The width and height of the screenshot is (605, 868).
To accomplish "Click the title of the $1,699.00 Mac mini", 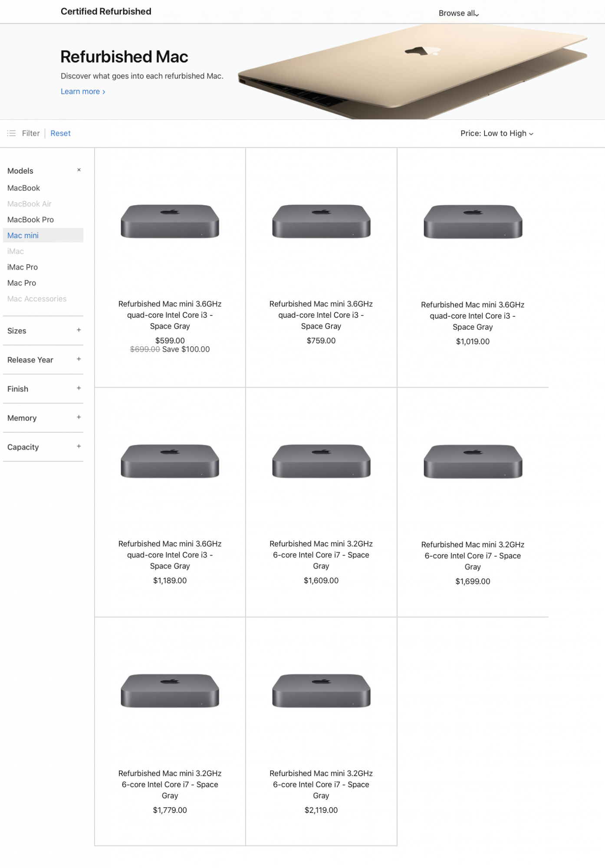I will pos(473,556).
